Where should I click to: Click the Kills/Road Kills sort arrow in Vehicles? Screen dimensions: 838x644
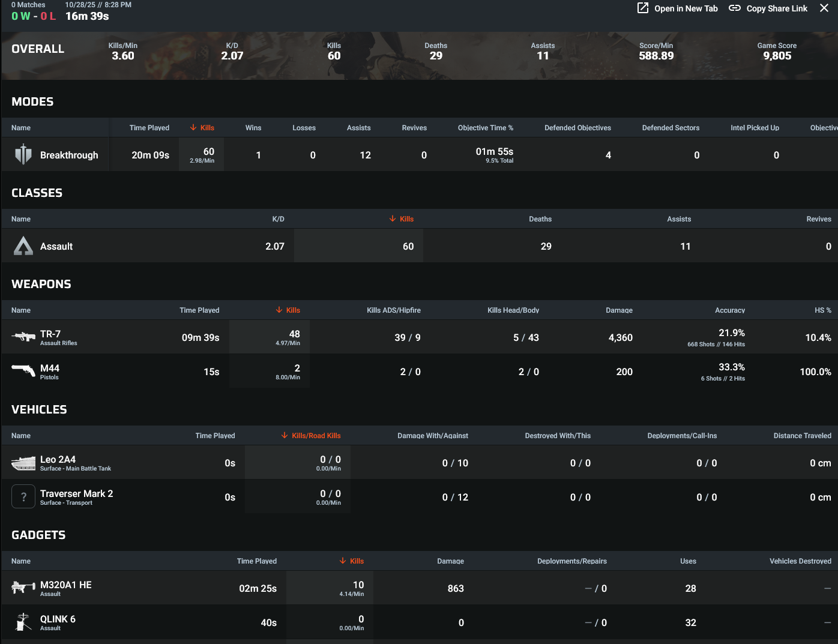(285, 435)
